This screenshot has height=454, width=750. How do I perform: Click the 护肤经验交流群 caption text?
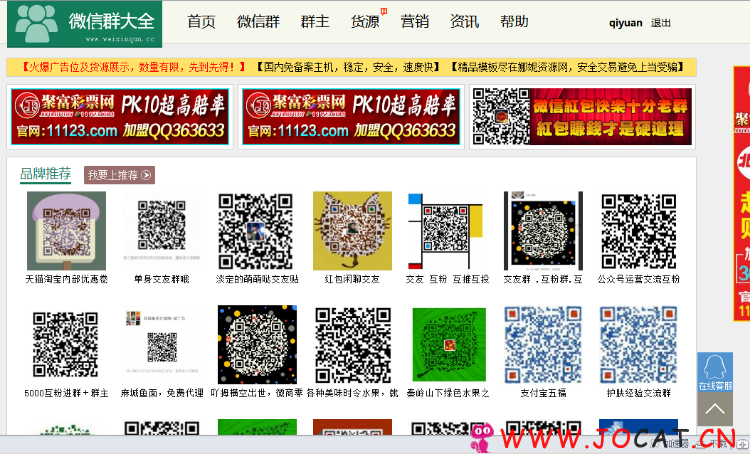(x=639, y=393)
